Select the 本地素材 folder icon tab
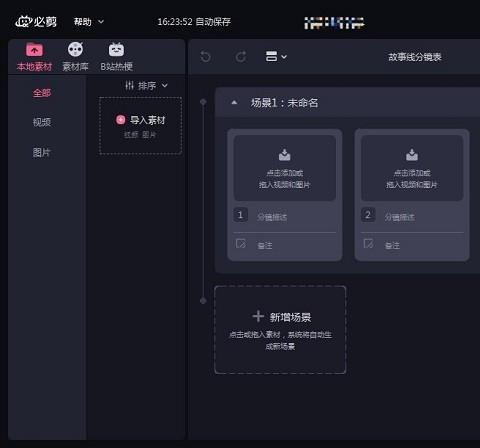This screenshot has height=448, width=480. (34, 50)
